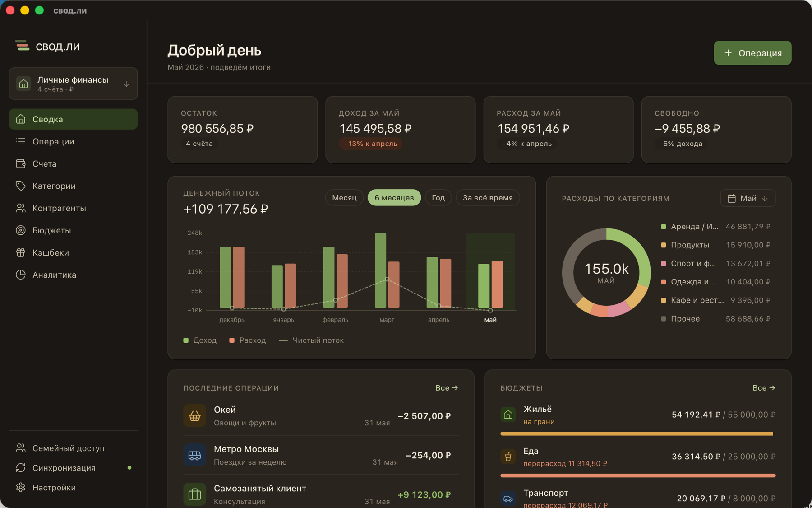Open Категории tag icon in sidebar
Viewport: 812px width, 508px height.
[x=21, y=186]
